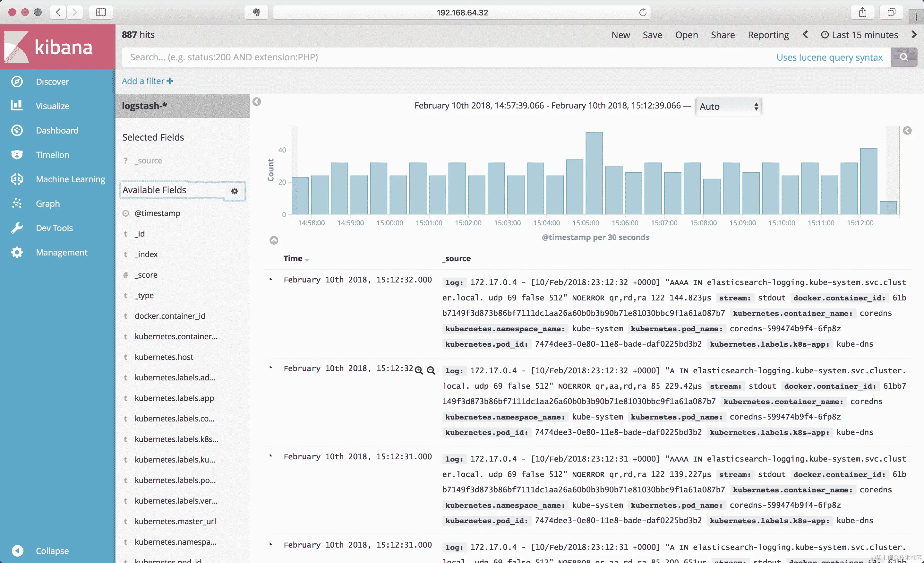Open the Discover compass icon

click(17, 82)
